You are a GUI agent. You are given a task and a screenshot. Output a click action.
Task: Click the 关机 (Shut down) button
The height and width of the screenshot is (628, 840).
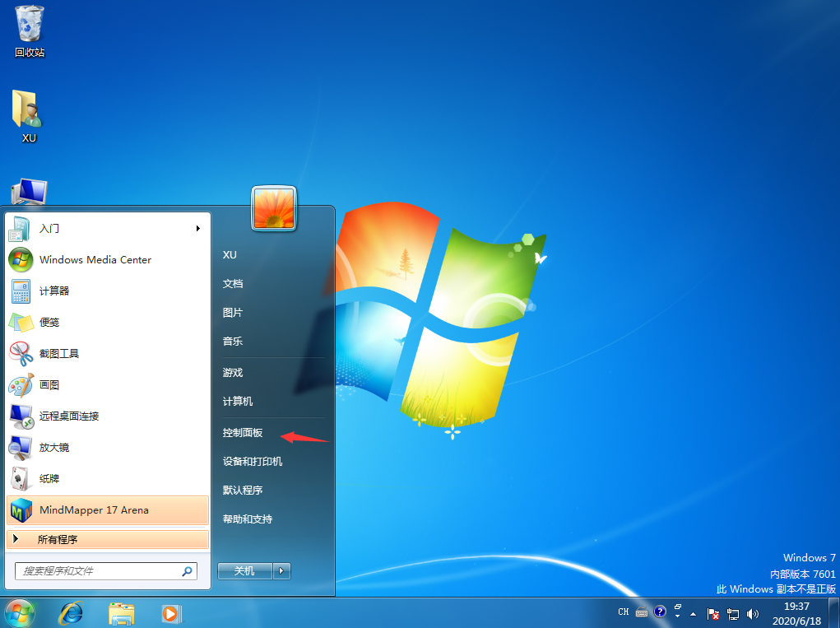(244, 570)
